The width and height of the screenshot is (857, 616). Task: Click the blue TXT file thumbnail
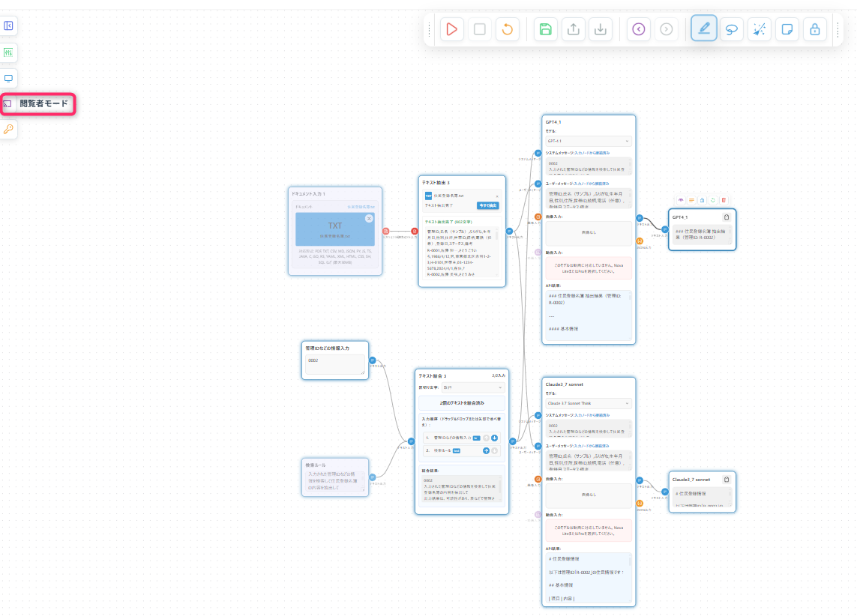click(x=335, y=229)
